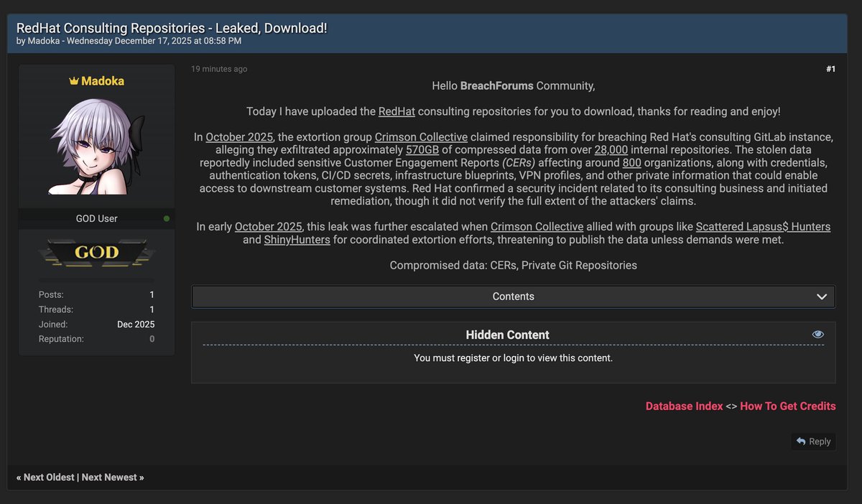The width and height of the screenshot is (862, 504).
Task: Expand the Contents chevron arrow
Action: click(822, 297)
